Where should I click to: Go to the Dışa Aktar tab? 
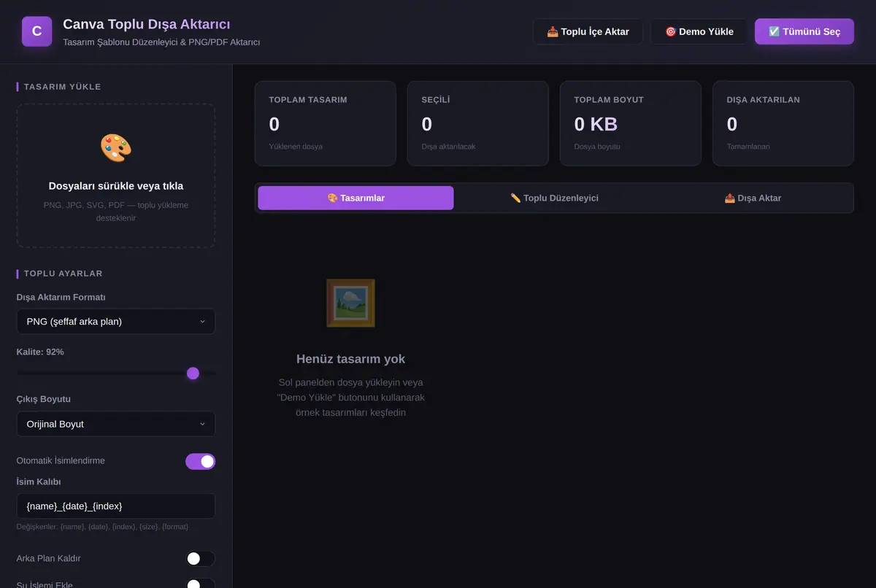[x=753, y=198]
